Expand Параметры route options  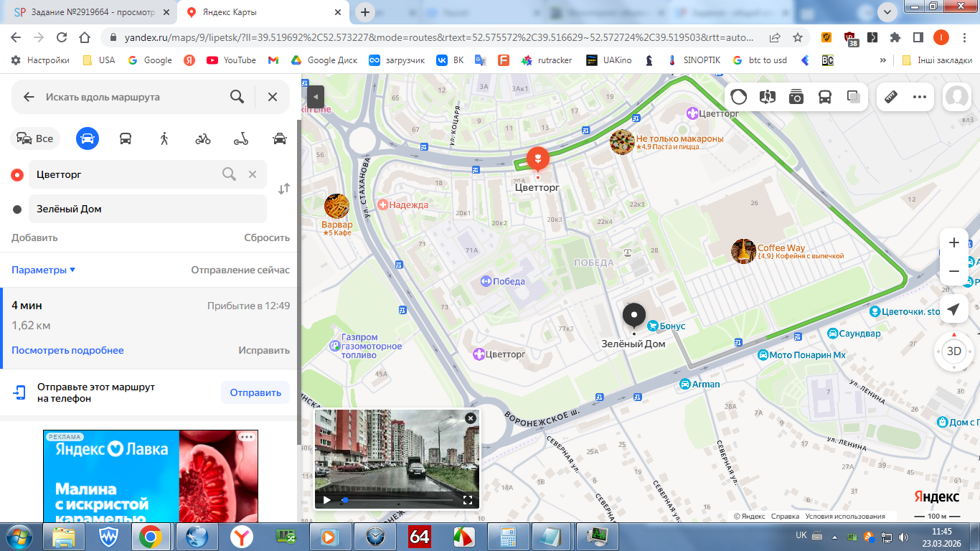pyautogui.click(x=44, y=270)
